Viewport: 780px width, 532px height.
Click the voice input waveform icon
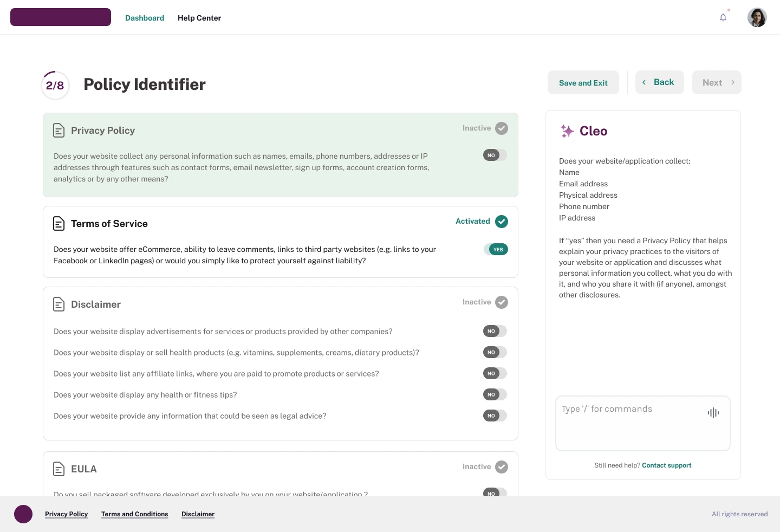[713, 413]
